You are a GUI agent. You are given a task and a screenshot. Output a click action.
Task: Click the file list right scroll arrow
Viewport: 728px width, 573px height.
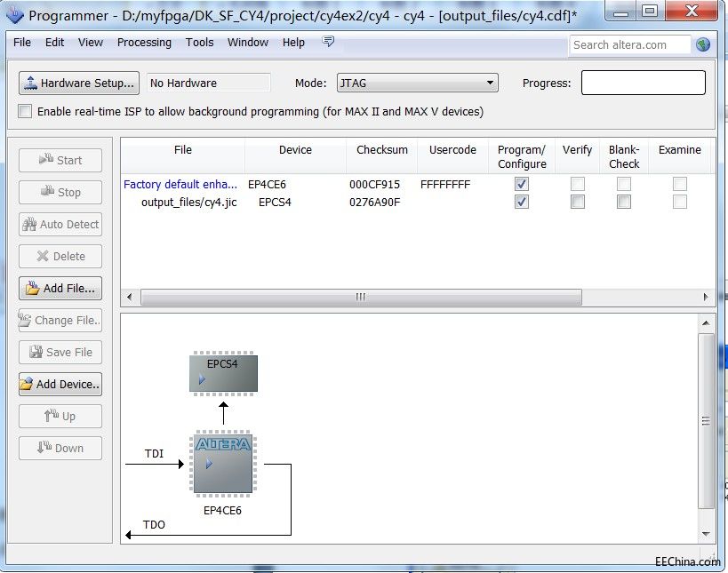point(705,297)
